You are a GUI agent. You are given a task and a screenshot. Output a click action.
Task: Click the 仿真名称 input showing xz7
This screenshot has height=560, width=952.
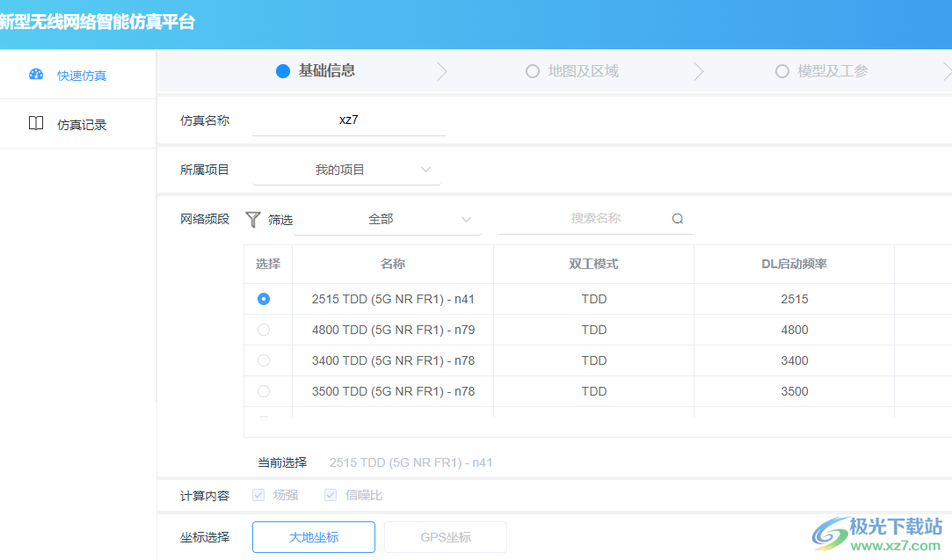[348, 119]
